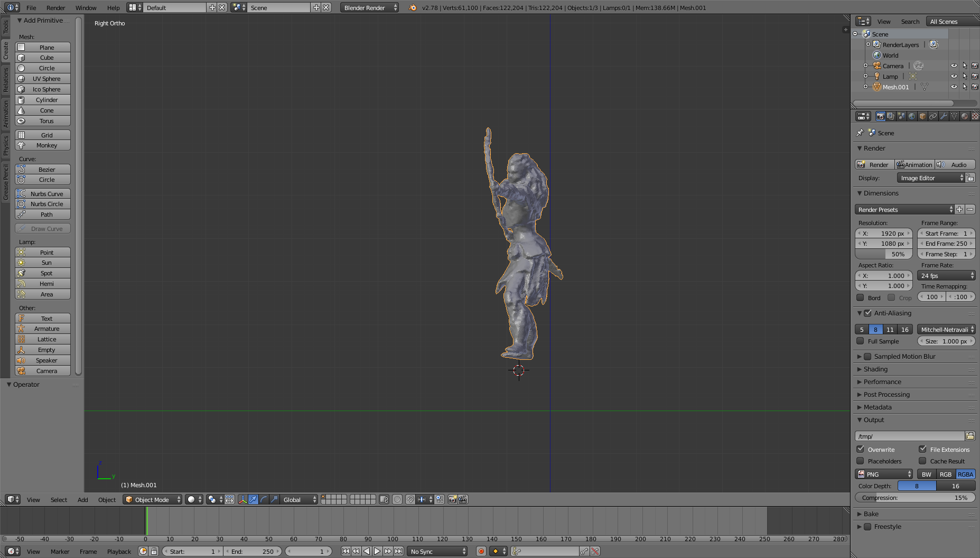980x558 pixels.
Task: Click the Render image button
Action: pyautogui.click(x=874, y=164)
